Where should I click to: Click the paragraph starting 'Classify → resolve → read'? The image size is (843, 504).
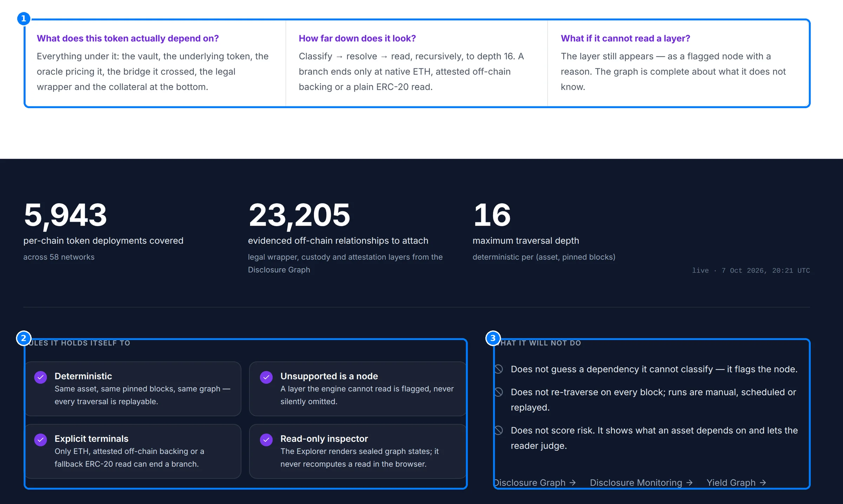(x=411, y=72)
